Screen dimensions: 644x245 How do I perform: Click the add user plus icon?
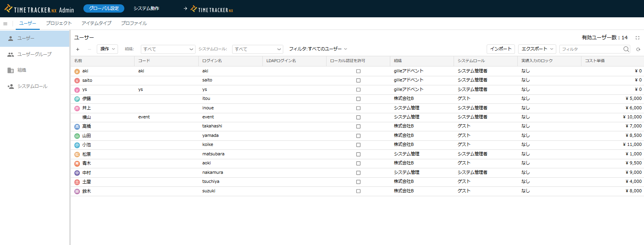[78, 49]
